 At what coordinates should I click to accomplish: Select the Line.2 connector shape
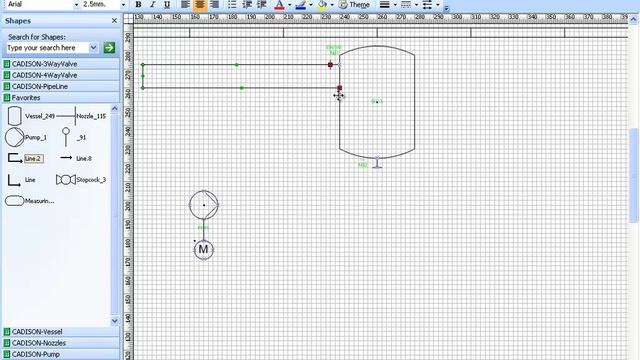coord(25,158)
